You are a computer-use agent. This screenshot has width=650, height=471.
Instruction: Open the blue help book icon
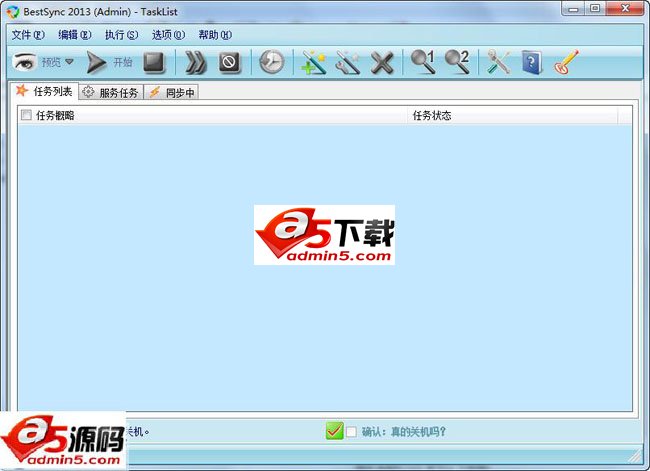coord(532,63)
